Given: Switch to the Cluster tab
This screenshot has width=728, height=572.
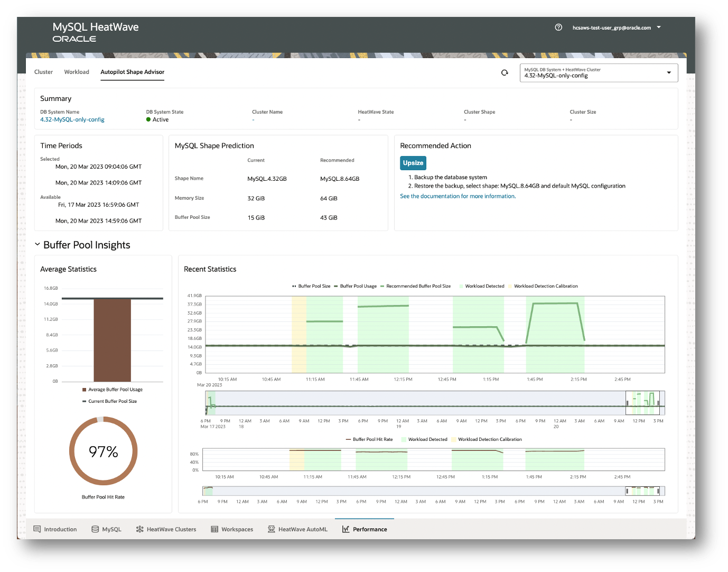Looking at the screenshot, I should [x=43, y=72].
